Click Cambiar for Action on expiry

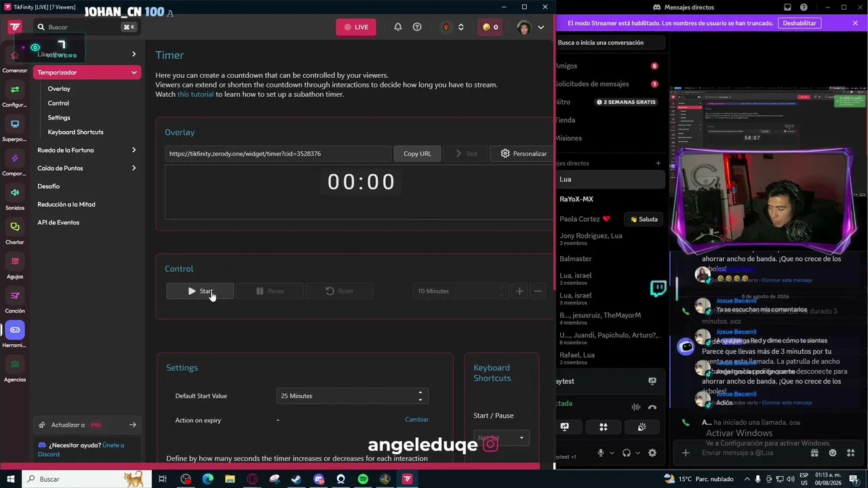(x=417, y=420)
